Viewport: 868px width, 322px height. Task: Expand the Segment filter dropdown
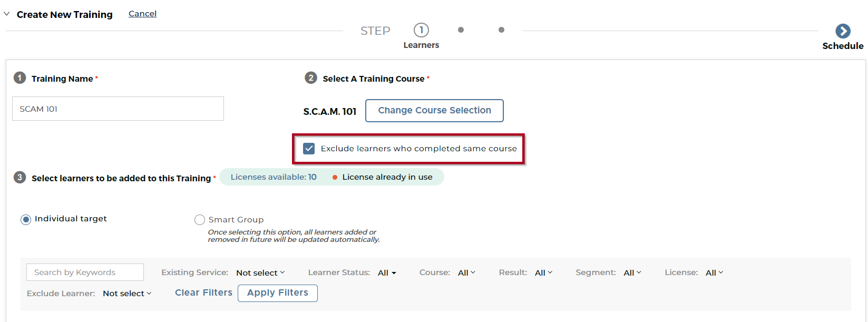(x=632, y=273)
